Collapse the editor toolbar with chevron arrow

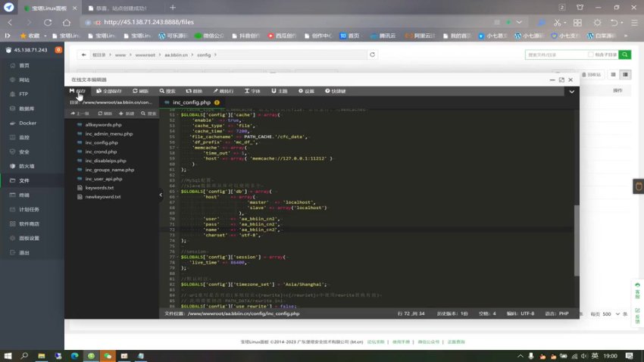coord(571,91)
